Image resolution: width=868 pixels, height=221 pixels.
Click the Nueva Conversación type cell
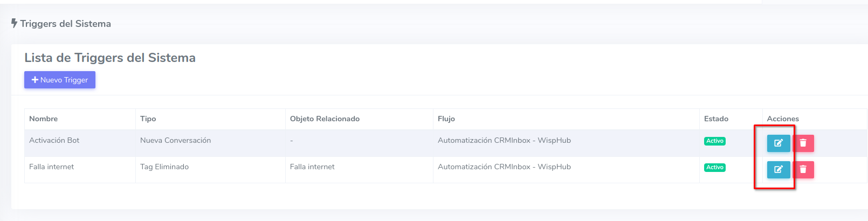175,140
